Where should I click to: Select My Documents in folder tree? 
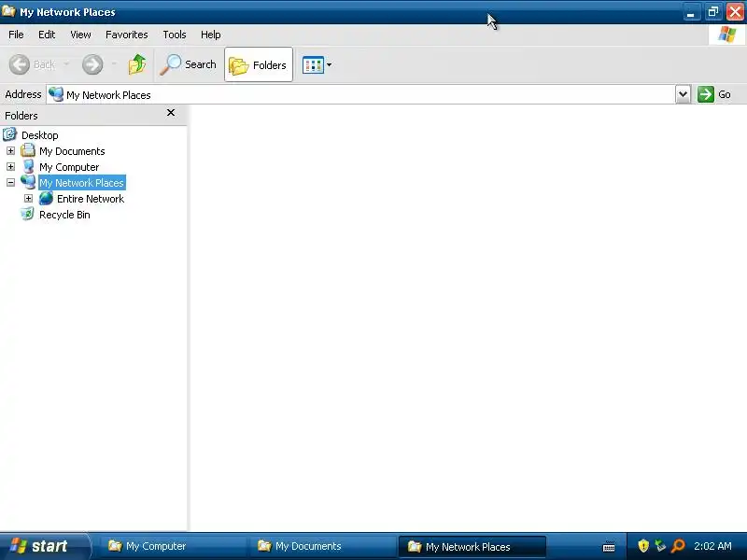[72, 151]
